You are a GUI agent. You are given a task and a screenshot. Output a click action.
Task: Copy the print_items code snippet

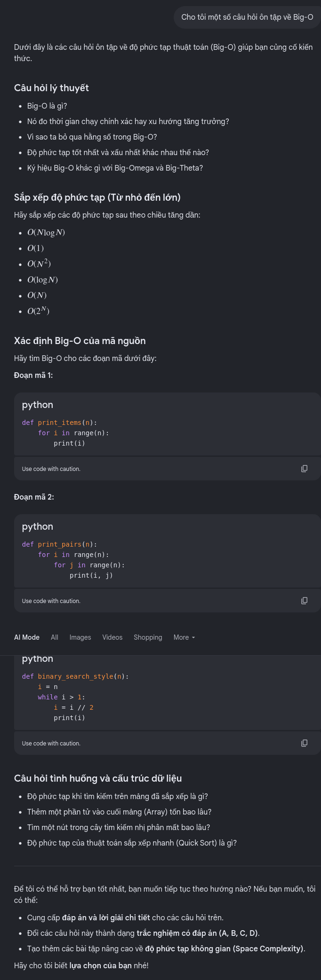(x=304, y=469)
